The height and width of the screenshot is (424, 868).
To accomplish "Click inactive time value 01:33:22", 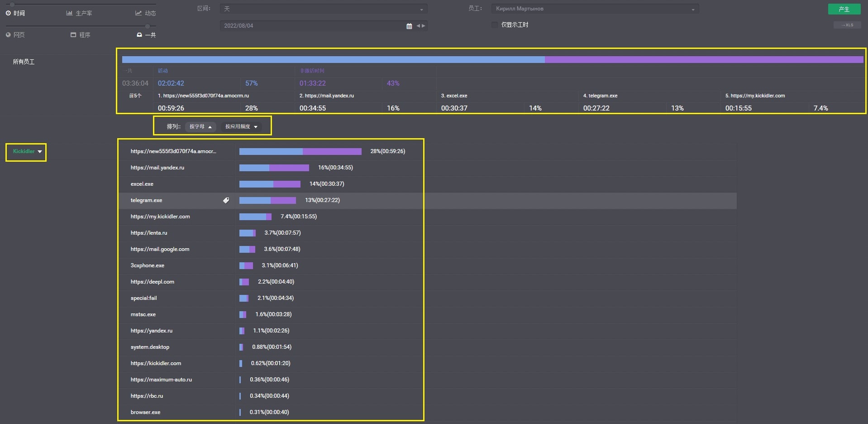I will pyautogui.click(x=313, y=83).
